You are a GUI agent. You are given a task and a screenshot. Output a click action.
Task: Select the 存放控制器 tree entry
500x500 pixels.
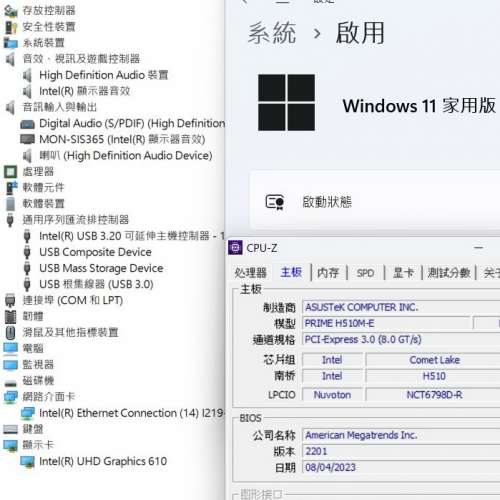pos(49,11)
